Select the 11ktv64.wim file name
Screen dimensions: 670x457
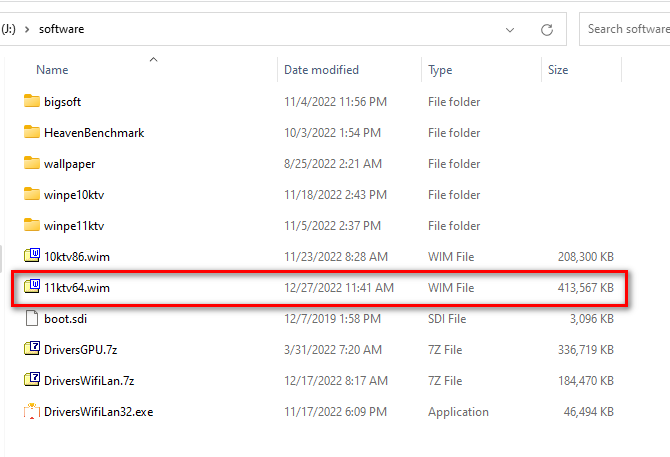[x=77, y=288]
